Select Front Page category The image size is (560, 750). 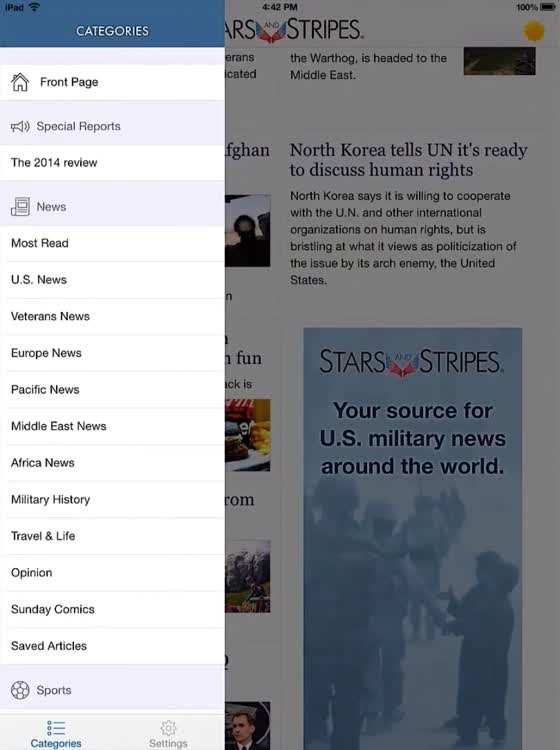coord(112,82)
